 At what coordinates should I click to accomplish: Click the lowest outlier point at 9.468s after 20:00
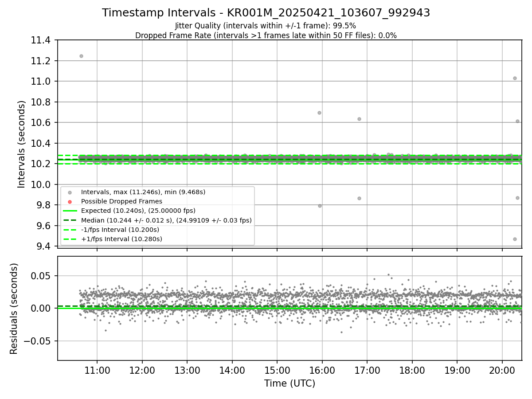pyautogui.click(x=515, y=239)
